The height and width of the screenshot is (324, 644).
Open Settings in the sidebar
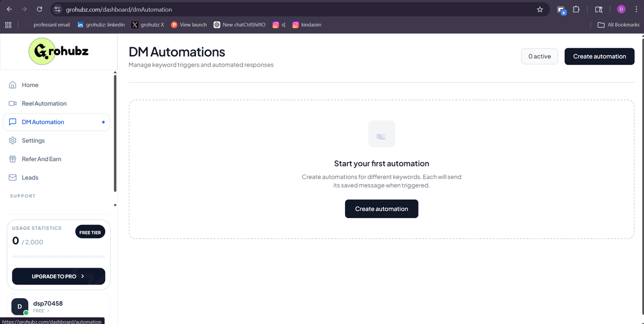(x=56, y=140)
